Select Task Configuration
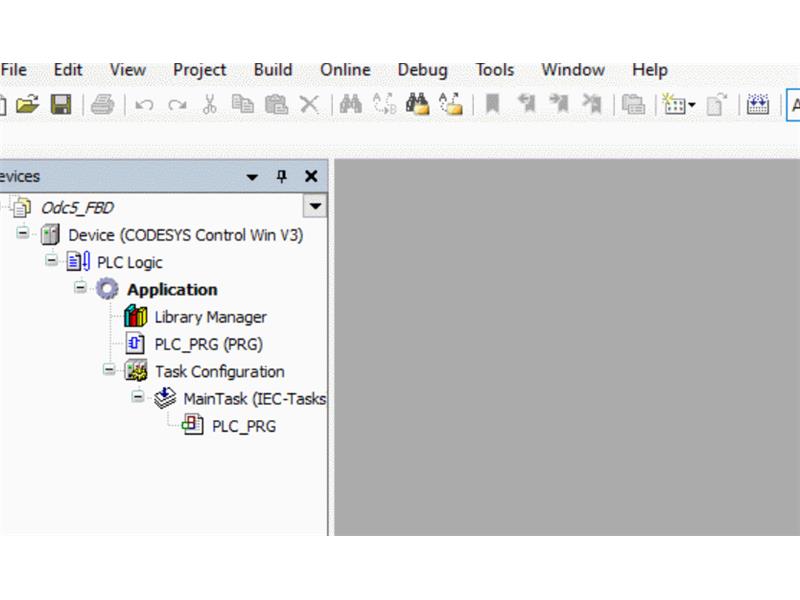The width and height of the screenshot is (800, 600). pyautogui.click(x=220, y=372)
